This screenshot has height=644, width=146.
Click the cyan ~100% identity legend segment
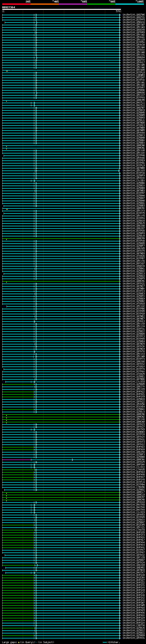(130, 4)
